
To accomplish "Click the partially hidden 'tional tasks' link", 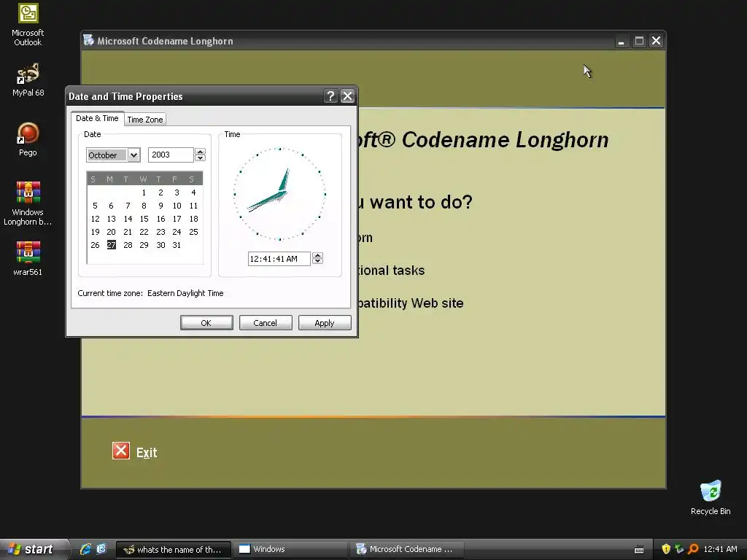I will point(391,271).
